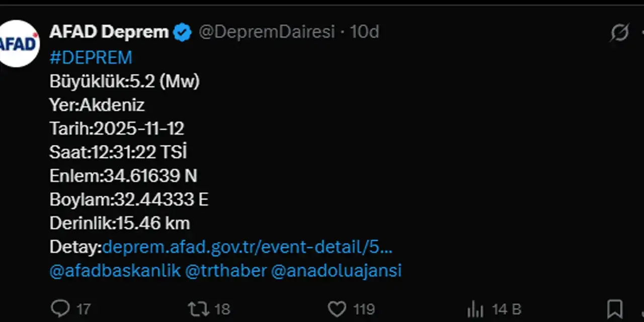Screen dimensions: 644x322
Task: Repost the tweet using the retweet icon
Action: click(x=199, y=308)
